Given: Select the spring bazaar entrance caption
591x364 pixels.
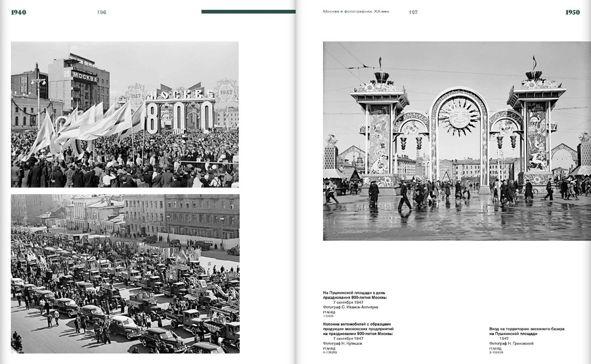Looking at the screenshot, I should 527,331.
